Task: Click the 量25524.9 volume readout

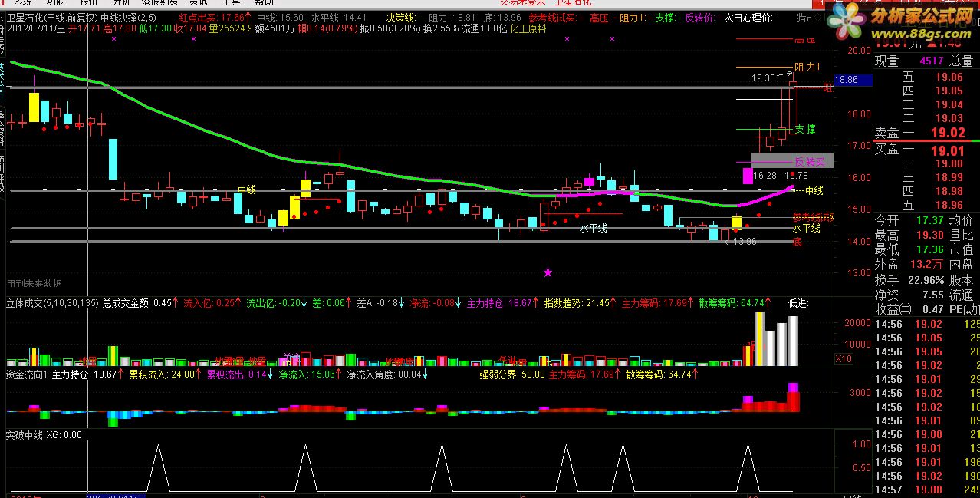Action: (x=230, y=28)
